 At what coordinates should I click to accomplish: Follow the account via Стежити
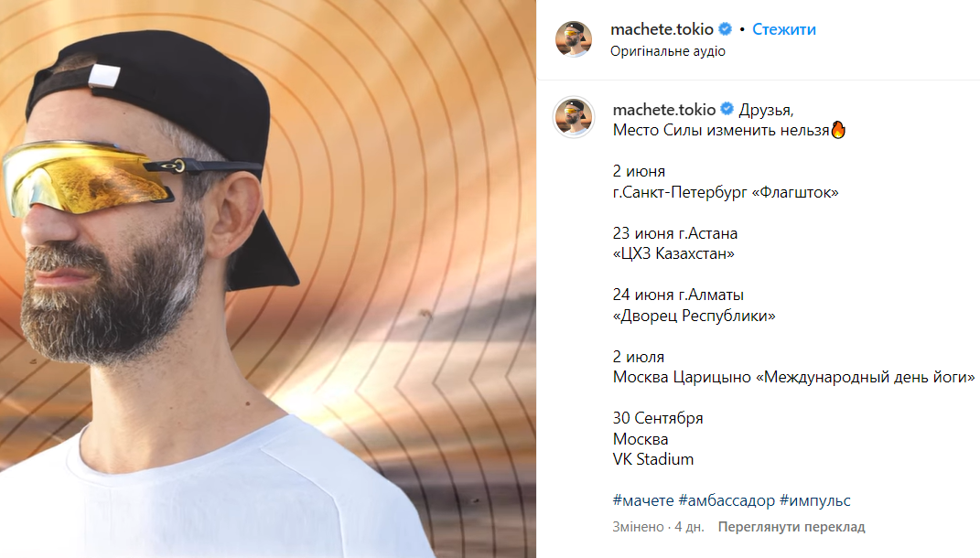(x=784, y=29)
